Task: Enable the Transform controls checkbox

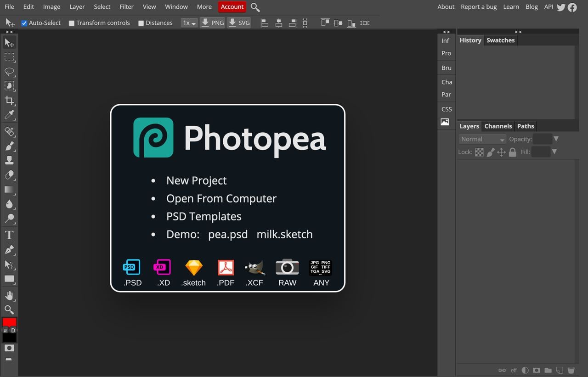Action: click(72, 23)
